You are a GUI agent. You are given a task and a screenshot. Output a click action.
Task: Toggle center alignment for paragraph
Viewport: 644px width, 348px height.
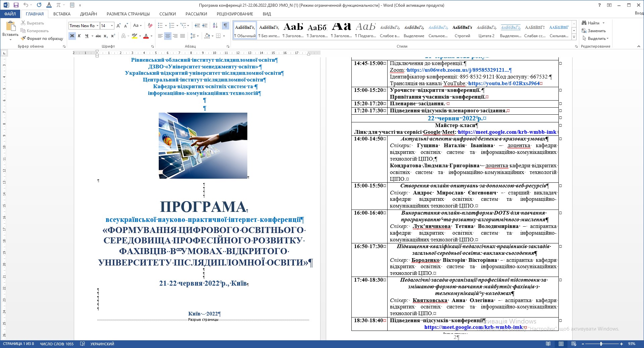click(x=168, y=36)
